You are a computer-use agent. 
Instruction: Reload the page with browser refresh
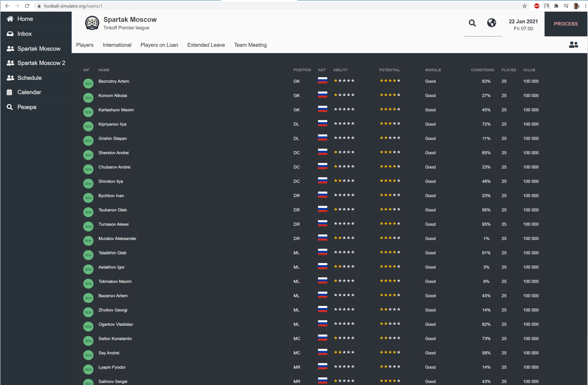coord(27,6)
